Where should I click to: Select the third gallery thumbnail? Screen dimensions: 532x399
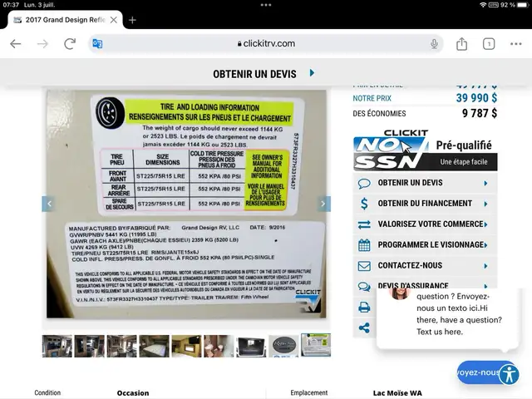click(x=122, y=346)
